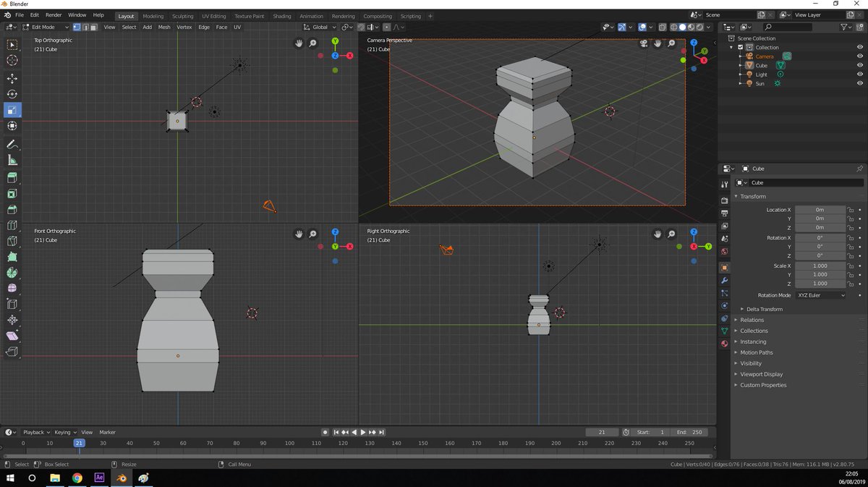Uncheck the Collection checkbox in the outliner
This screenshot has height=487, width=868.
[x=740, y=47]
